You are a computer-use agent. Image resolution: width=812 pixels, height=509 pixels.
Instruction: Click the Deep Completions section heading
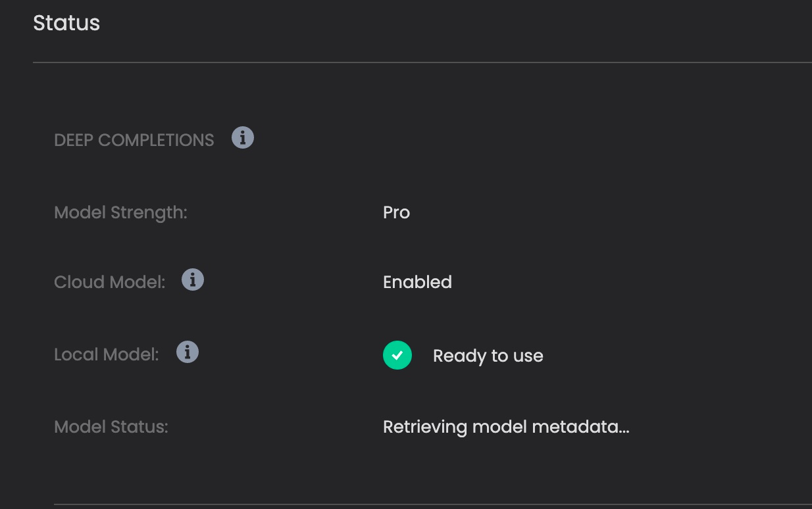coord(134,139)
